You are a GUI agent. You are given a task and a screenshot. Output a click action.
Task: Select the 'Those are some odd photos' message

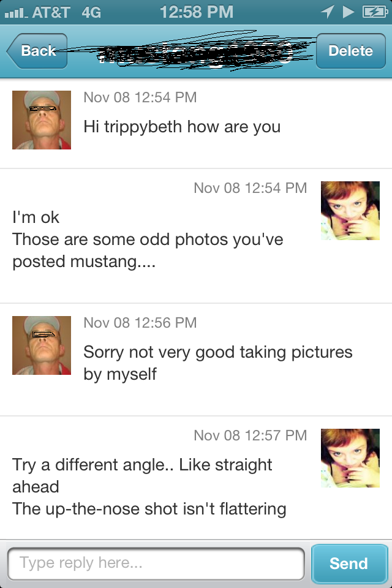(148, 239)
